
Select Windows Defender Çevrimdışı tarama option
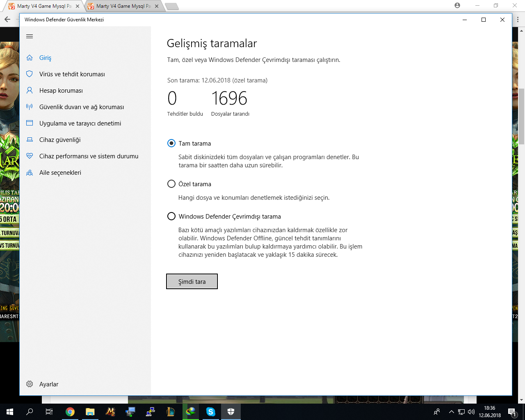click(171, 216)
